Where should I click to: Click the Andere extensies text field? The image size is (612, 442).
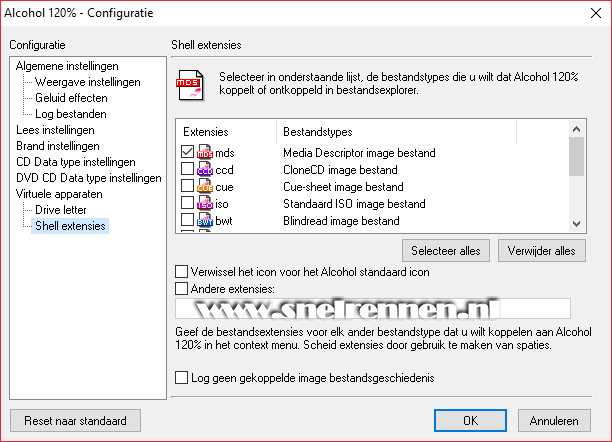point(373,309)
